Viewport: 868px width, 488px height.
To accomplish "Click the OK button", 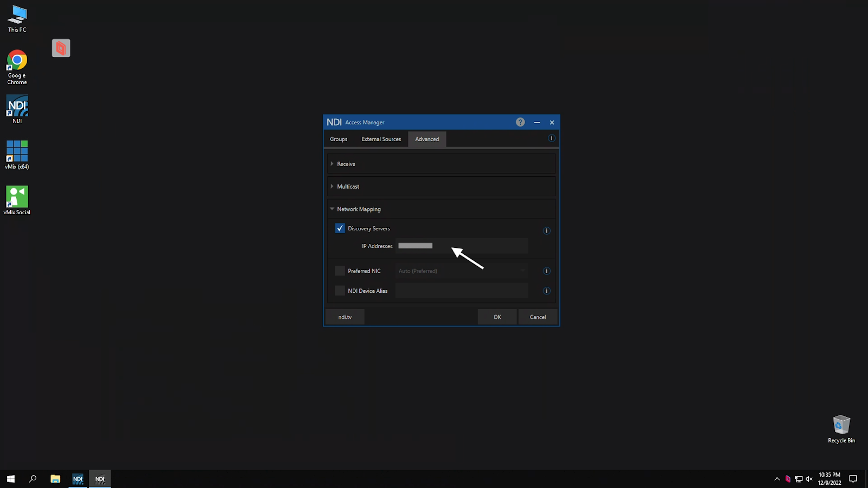I will pos(497,317).
